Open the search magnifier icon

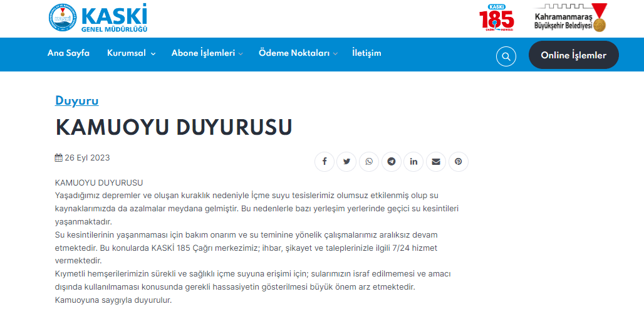[x=506, y=56]
